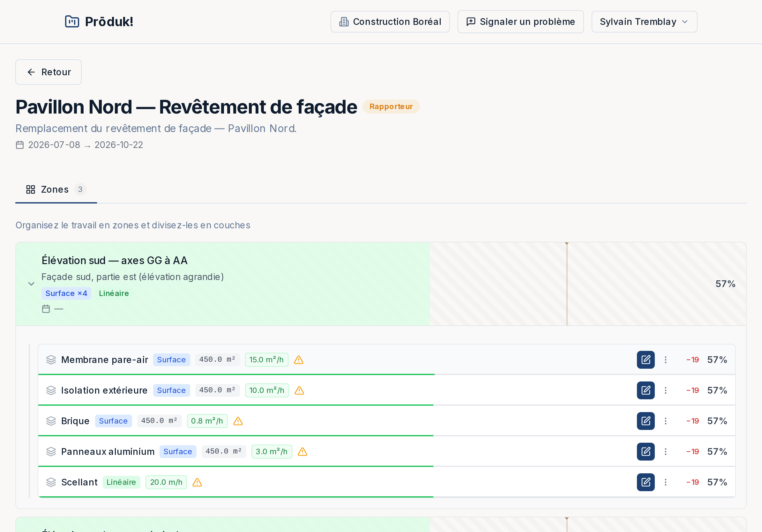The height and width of the screenshot is (532, 762).
Task: Open the Construction Boréal organization button
Action: 390,22
